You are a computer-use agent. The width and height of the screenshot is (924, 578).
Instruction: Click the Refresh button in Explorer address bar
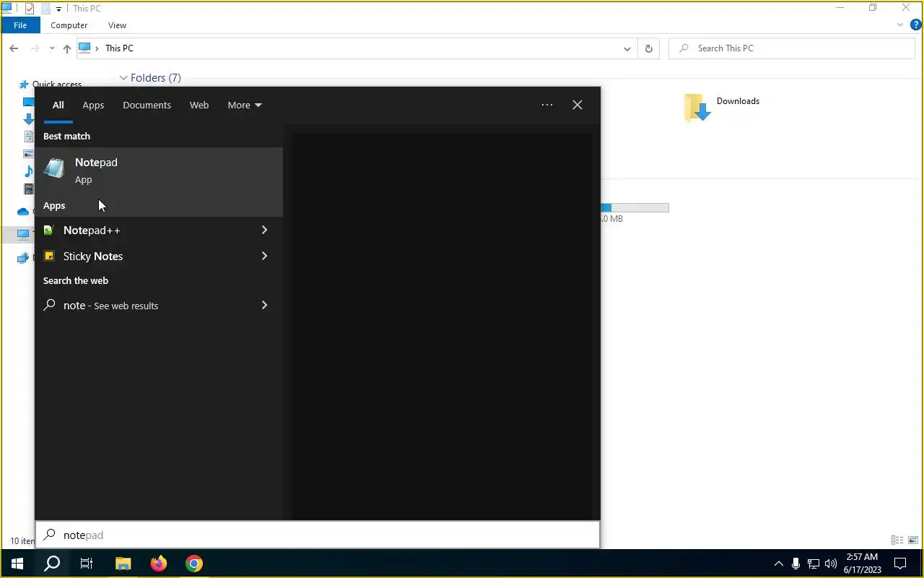[x=648, y=48]
